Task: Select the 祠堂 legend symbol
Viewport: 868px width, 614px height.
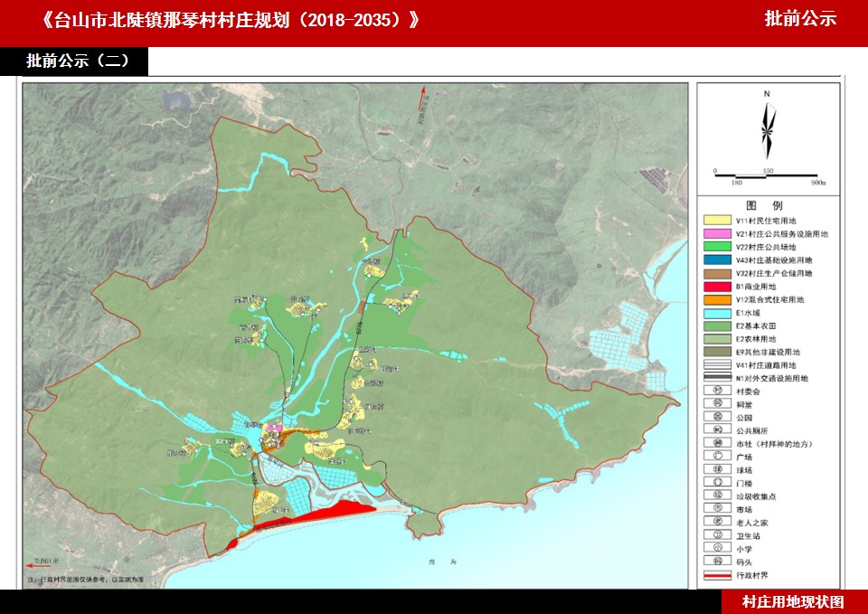Action: click(717, 404)
